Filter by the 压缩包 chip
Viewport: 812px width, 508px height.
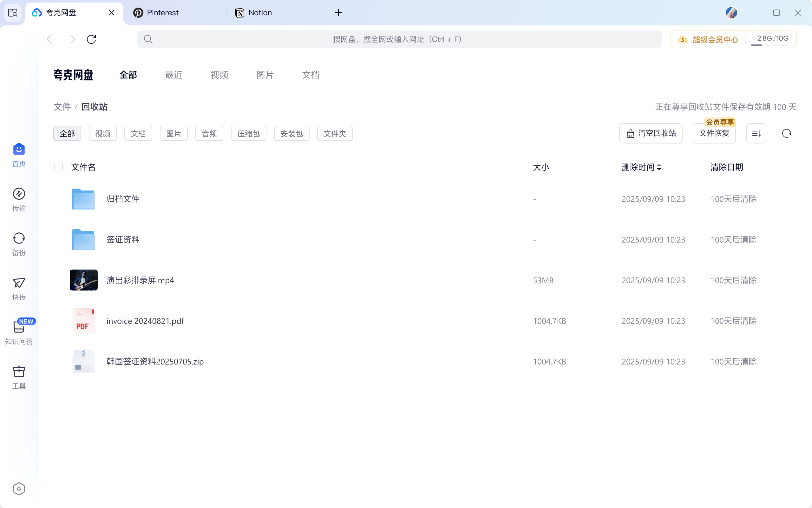tap(249, 133)
